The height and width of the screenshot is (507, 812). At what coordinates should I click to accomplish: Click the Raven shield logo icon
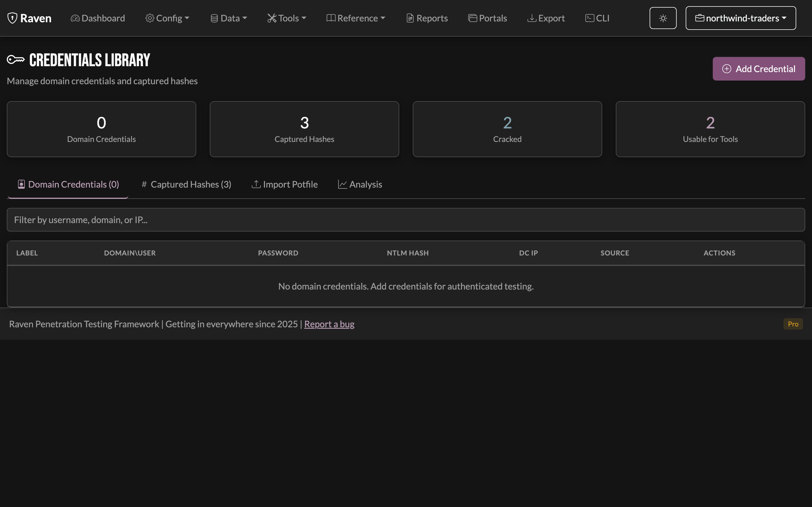12,18
